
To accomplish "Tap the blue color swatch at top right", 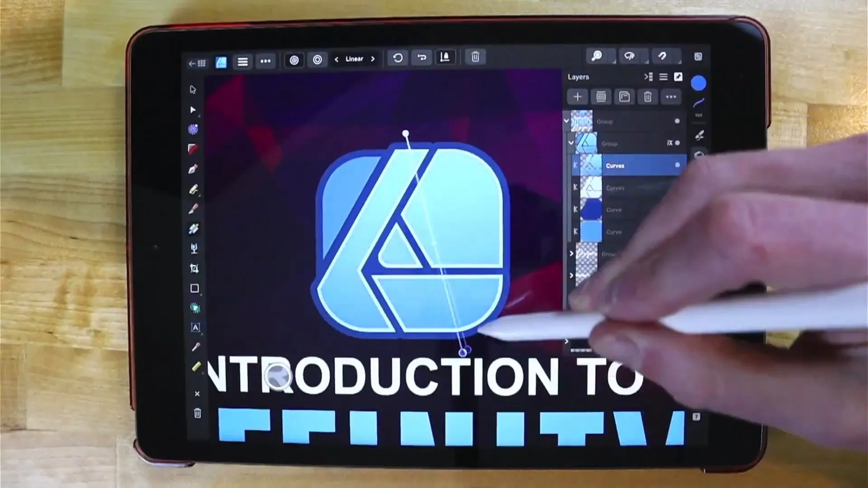I will 699,82.
